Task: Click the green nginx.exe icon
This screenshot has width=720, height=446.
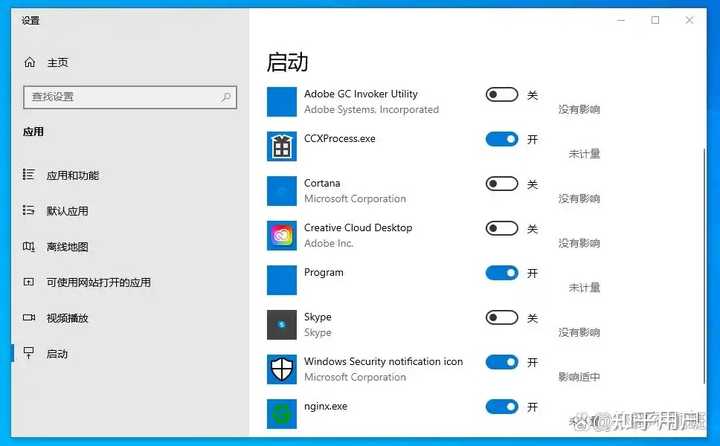Action: (x=281, y=413)
